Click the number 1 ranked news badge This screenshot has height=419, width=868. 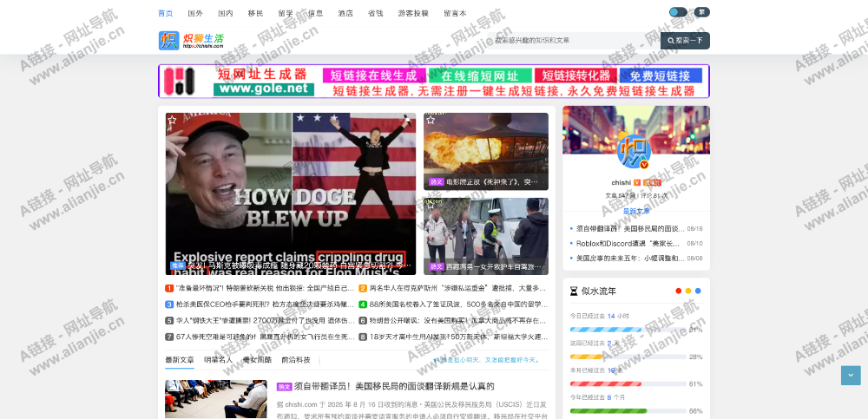[x=169, y=288]
